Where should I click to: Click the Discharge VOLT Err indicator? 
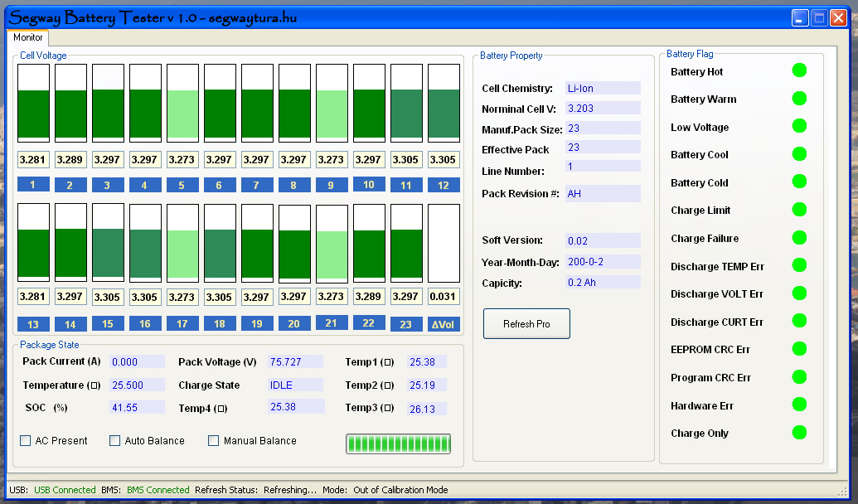799,293
